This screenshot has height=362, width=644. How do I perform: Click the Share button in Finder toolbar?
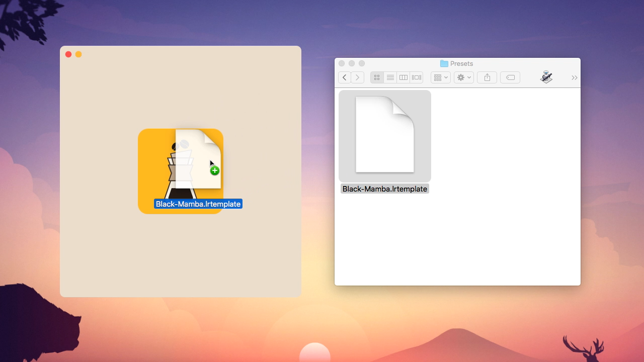[487, 77]
